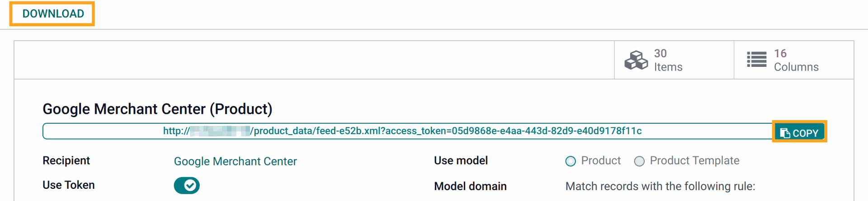
Task: Open the 16 Columns count label
Action: 796,60
